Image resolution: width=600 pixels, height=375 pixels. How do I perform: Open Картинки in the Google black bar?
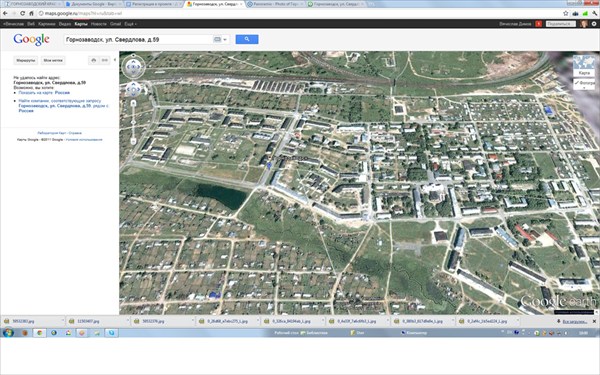coord(47,24)
